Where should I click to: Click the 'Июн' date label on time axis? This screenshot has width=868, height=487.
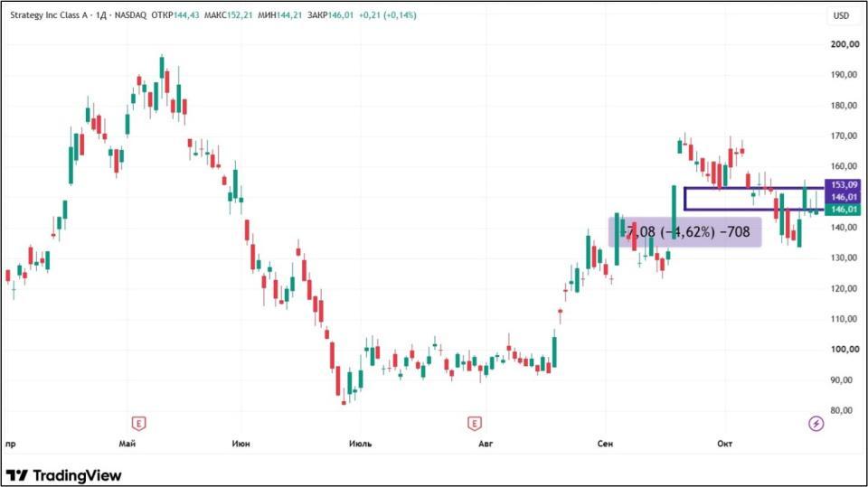(x=241, y=444)
